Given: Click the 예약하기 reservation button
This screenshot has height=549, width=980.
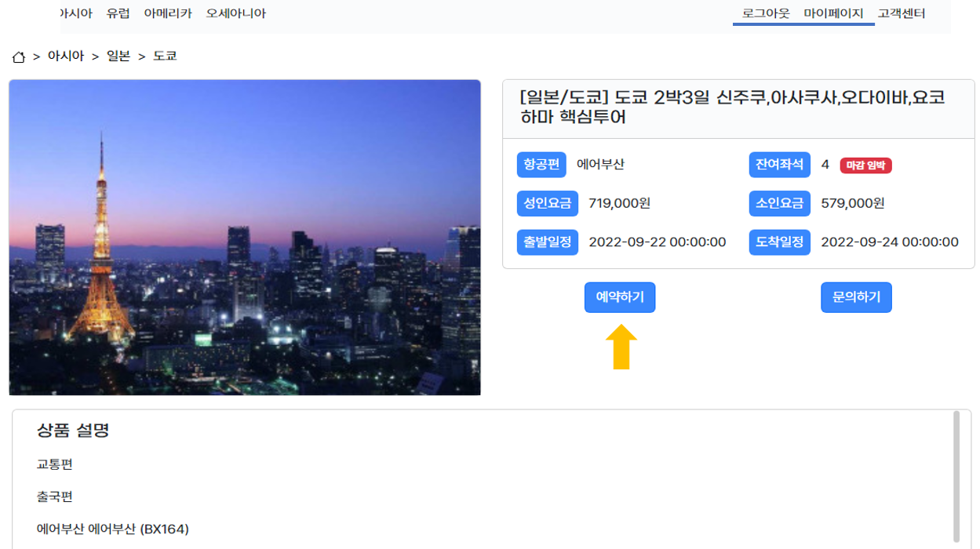Looking at the screenshot, I should [619, 296].
